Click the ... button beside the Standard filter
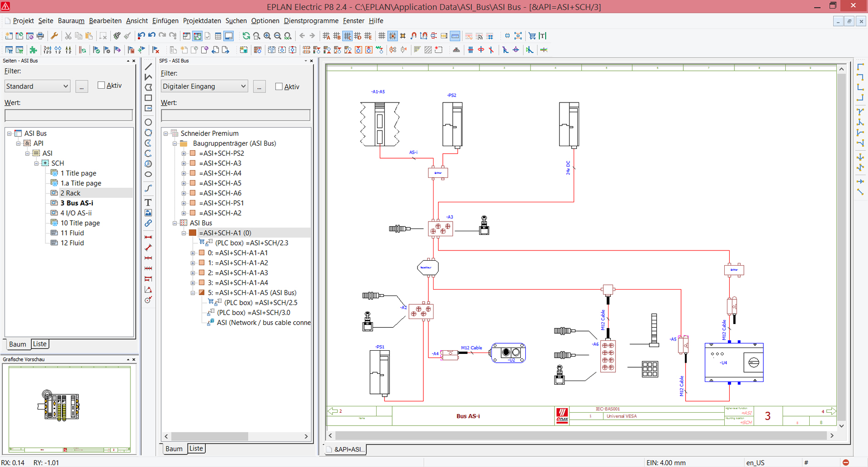The width and height of the screenshot is (868, 467). [x=81, y=86]
